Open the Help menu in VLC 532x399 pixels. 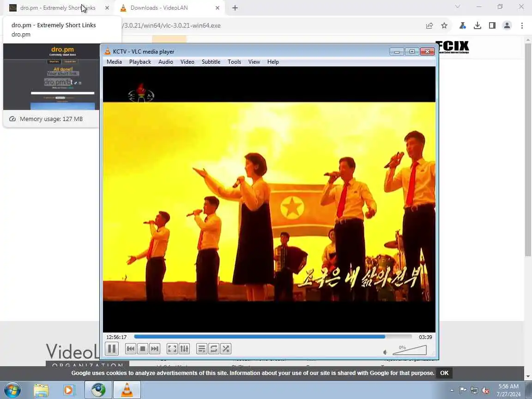tap(273, 62)
